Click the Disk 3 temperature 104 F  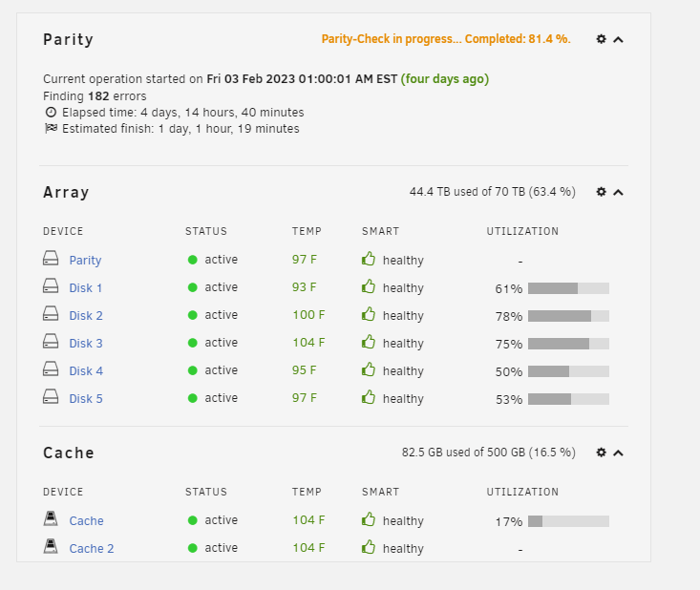[x=308, y=343]
